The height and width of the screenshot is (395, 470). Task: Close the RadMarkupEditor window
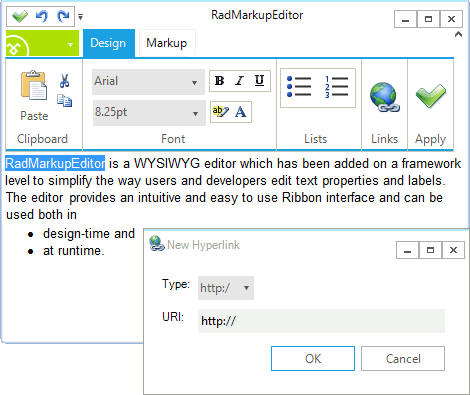point(451,19)
